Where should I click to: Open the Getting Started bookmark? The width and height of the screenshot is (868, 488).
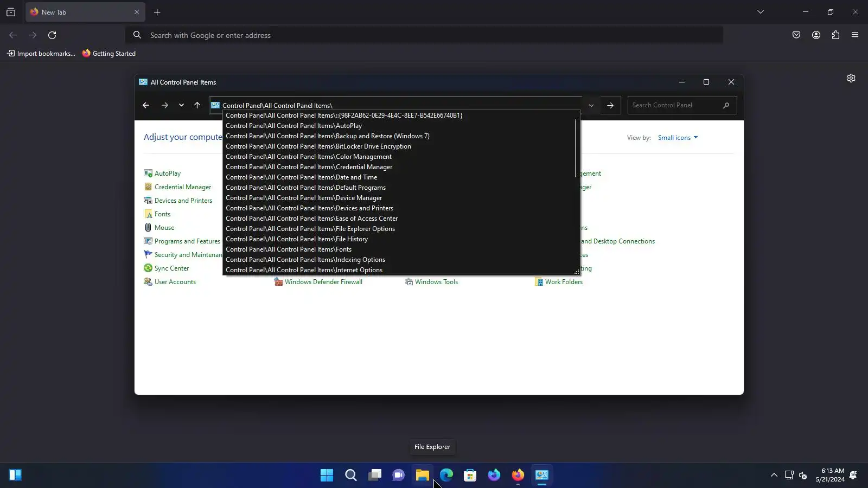tap(109, 54)
